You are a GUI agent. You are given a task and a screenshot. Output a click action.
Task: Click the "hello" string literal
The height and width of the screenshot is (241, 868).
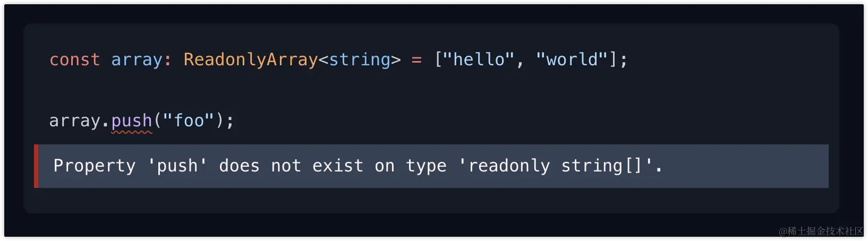479,59
